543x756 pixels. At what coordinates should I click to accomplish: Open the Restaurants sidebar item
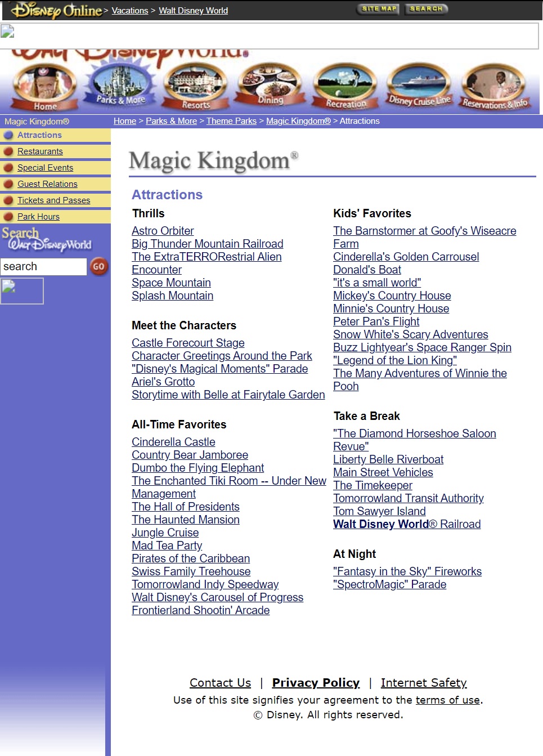point(41,151)
